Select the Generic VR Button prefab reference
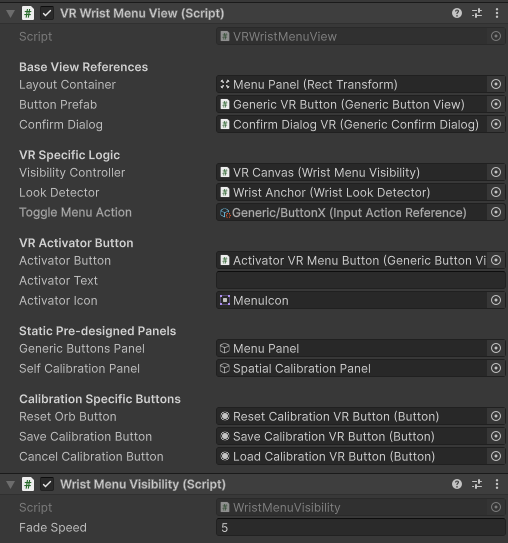Screen dimensions: 508x543 tap(351, 105)
